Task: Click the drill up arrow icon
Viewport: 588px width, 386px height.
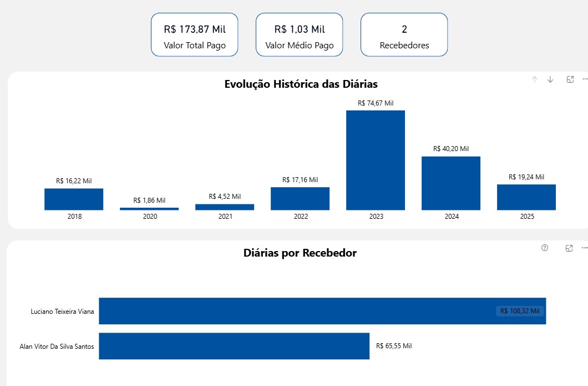Action: click(x=535, y=79)
